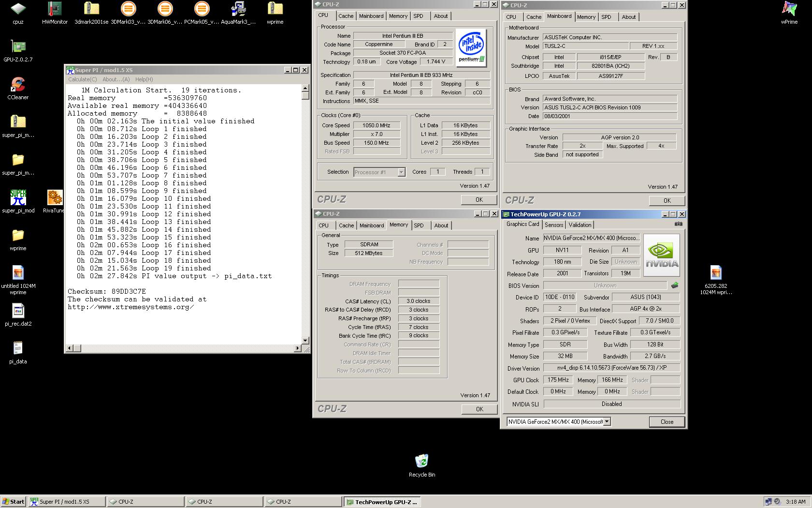Switch to Super PI taskbar button

pyautogui.click(x=67, y=502)
